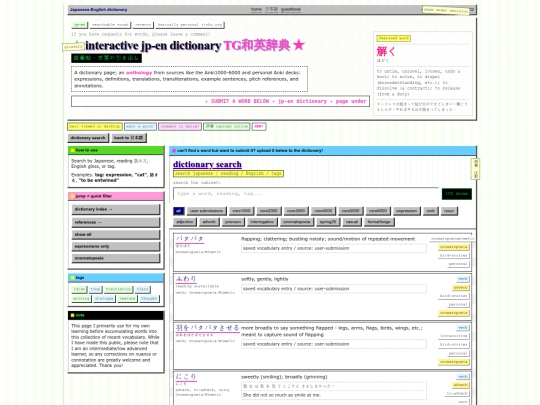Viewport: 540px width, 405px height.
Task: Toggle the 'core4000' filter chip
Action: pos(323,211)
